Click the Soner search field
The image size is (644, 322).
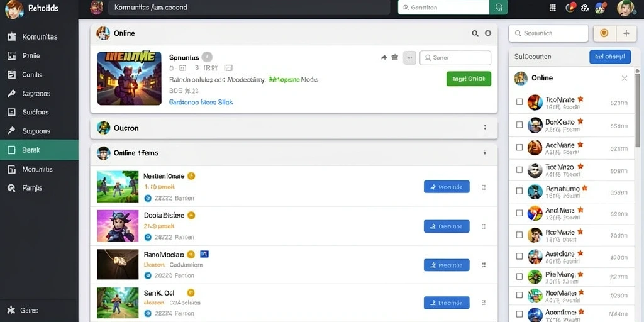coord(455,58)
